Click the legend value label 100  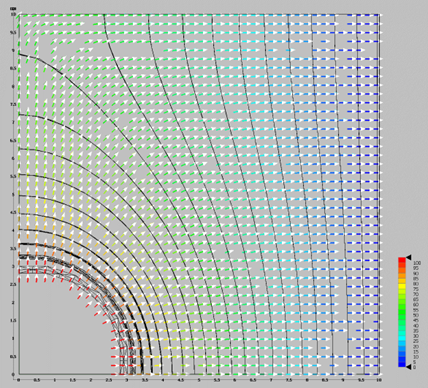pos(417,263)
